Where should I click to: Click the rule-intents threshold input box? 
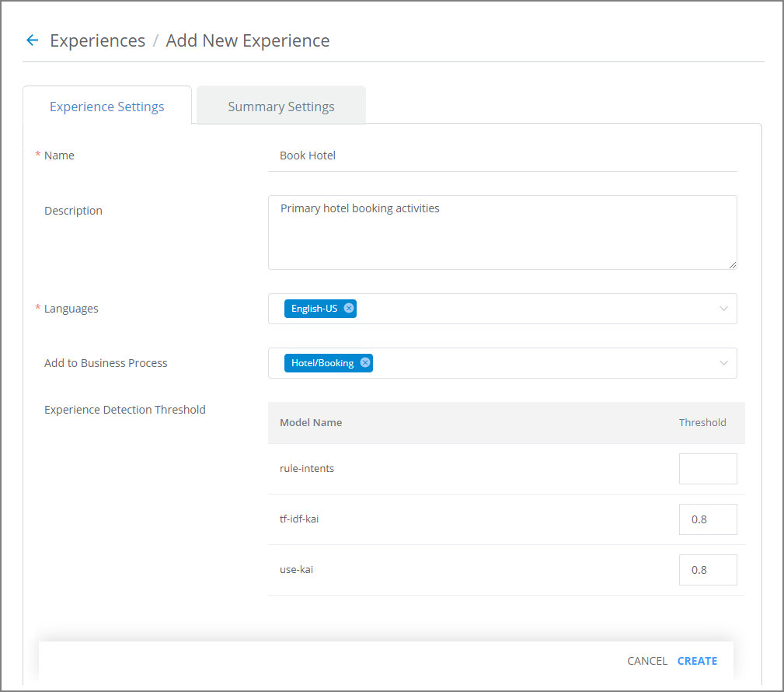point(708,469)
